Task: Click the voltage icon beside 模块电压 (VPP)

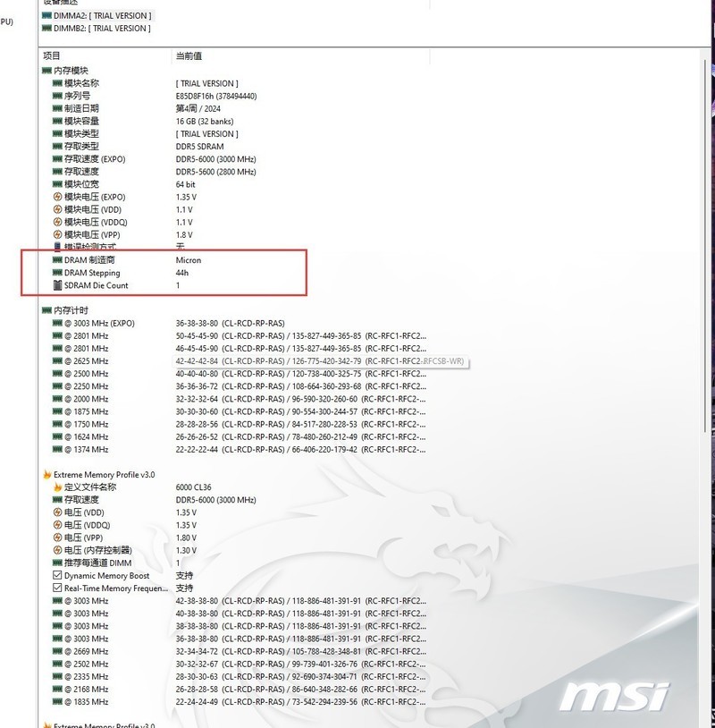Action: tap(57, 234)
